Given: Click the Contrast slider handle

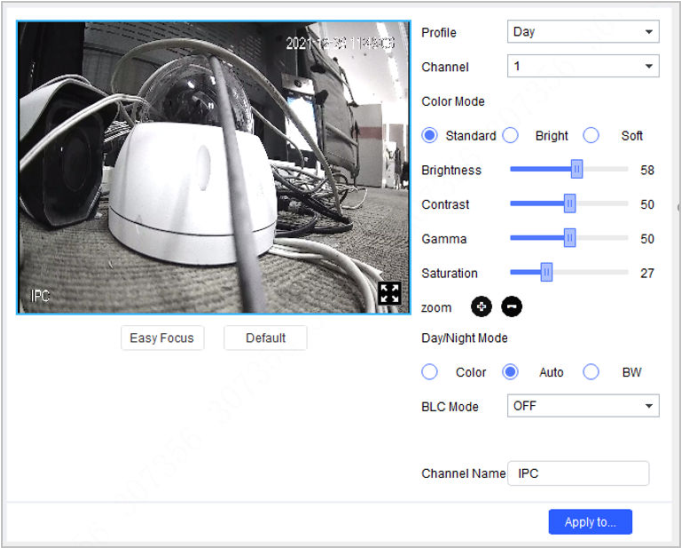Looking at the screenshot, I should (570, 203).
